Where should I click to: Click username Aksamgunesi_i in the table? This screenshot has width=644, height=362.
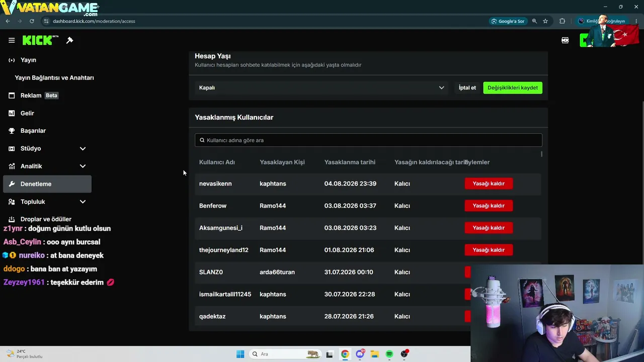click(221, 228)
